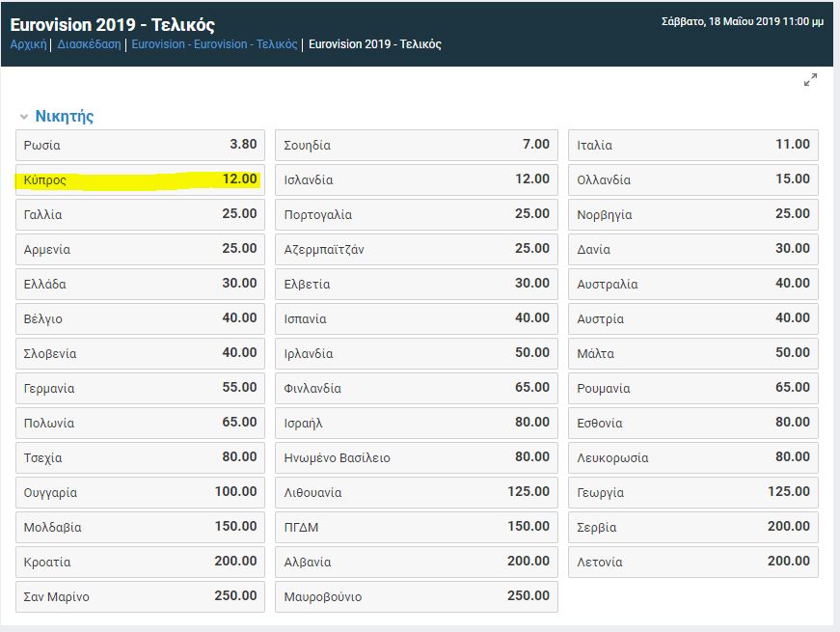
Task: Pick Μαυροβούνιο at 250.00
Action: pos(417,597)
